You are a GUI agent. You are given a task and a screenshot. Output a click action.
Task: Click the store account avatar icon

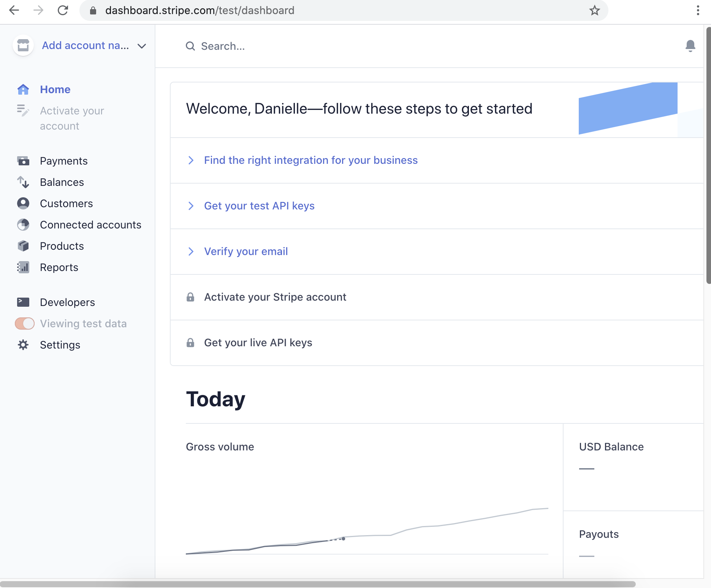(23, 46)
